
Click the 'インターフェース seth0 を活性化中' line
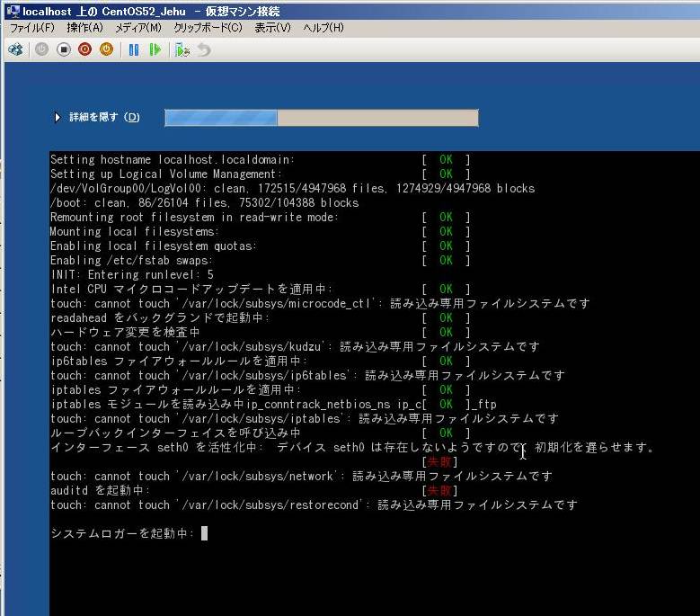[x=352, y=447]
